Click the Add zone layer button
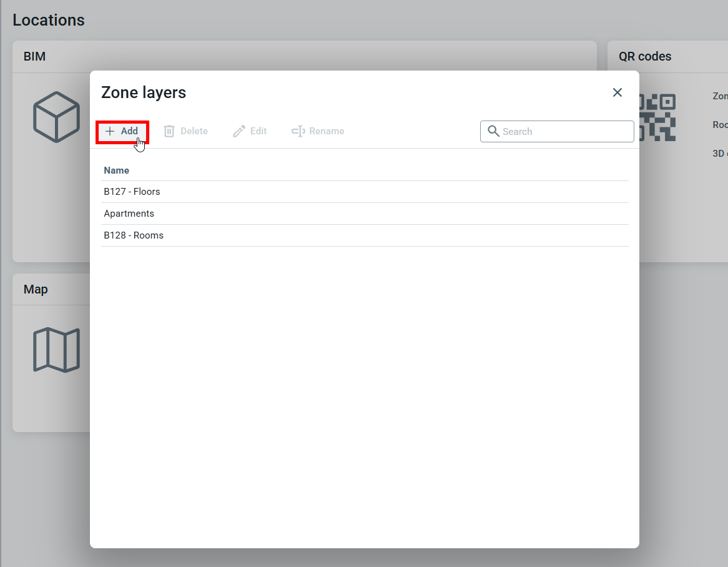Viewport: 728px width, 567px height. point(122,132)
